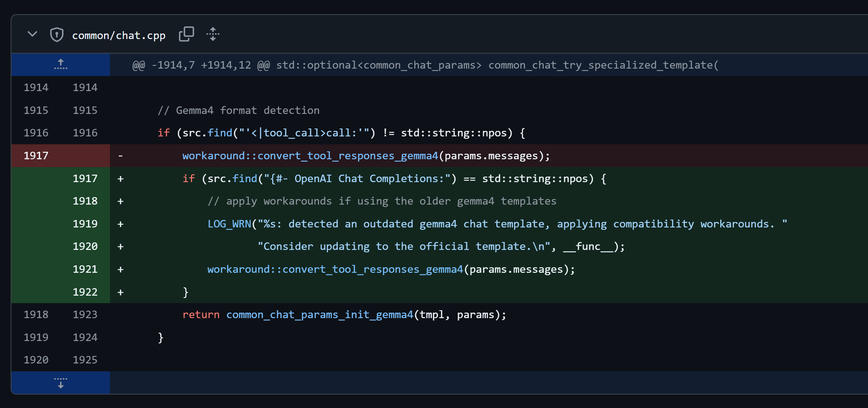
Task: Click the closing brace on added line 1922
Action: 186,292
